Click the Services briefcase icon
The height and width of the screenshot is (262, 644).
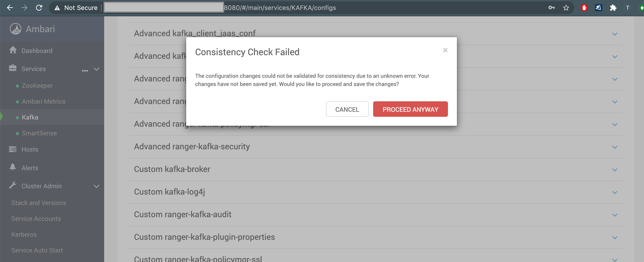tap(12, 68)
